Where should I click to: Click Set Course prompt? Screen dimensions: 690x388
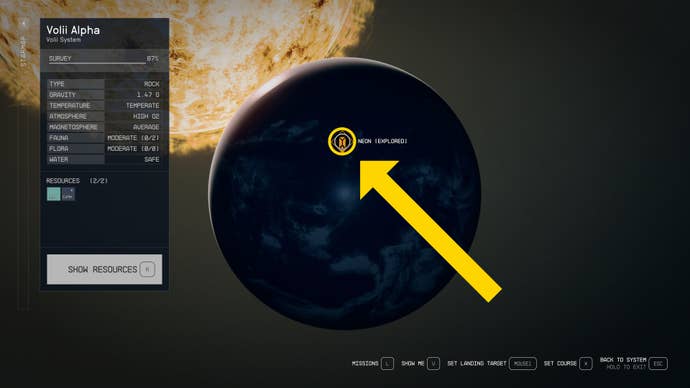pyautogui.click(x=560, y=363)
